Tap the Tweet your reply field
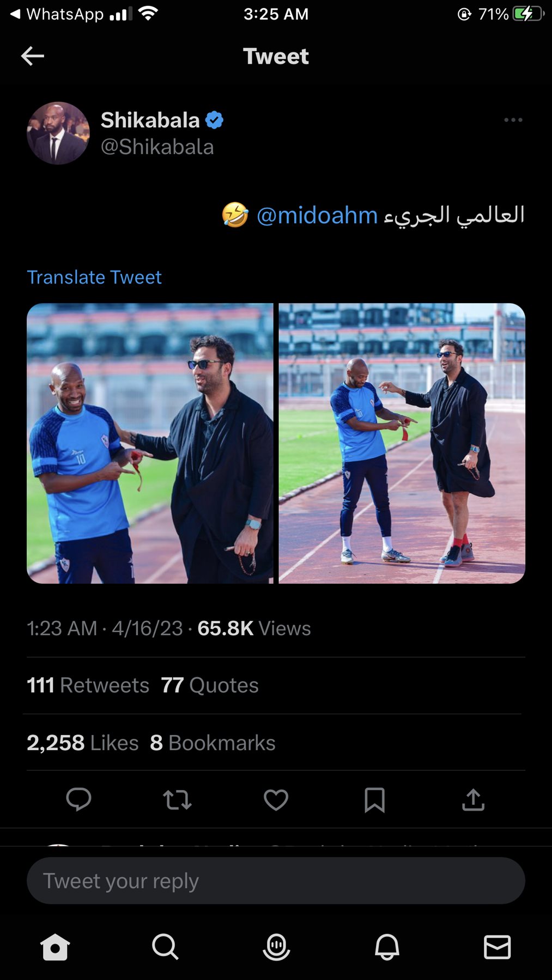Screen dimensions: 552x980 coord(276,881)
